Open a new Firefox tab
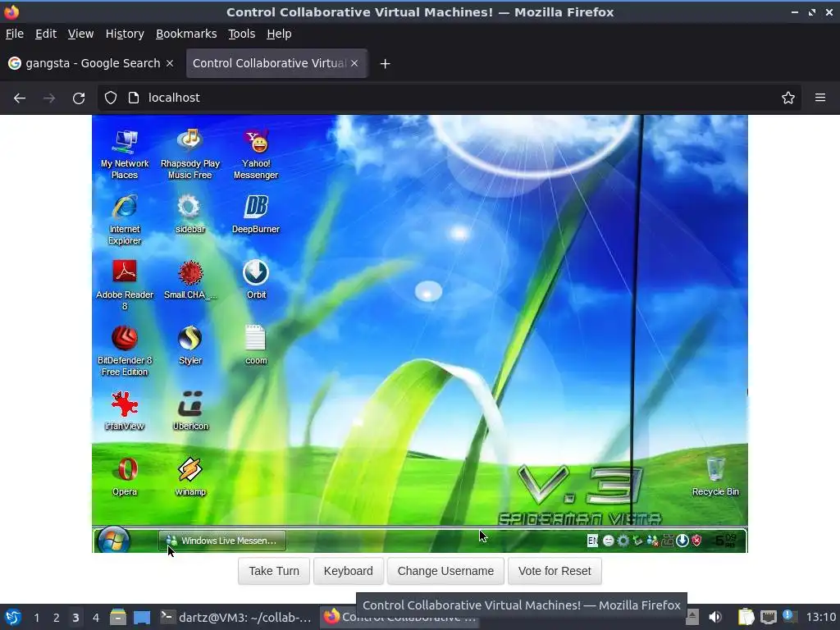The image size is (840, 630). [x=385, y=64]
